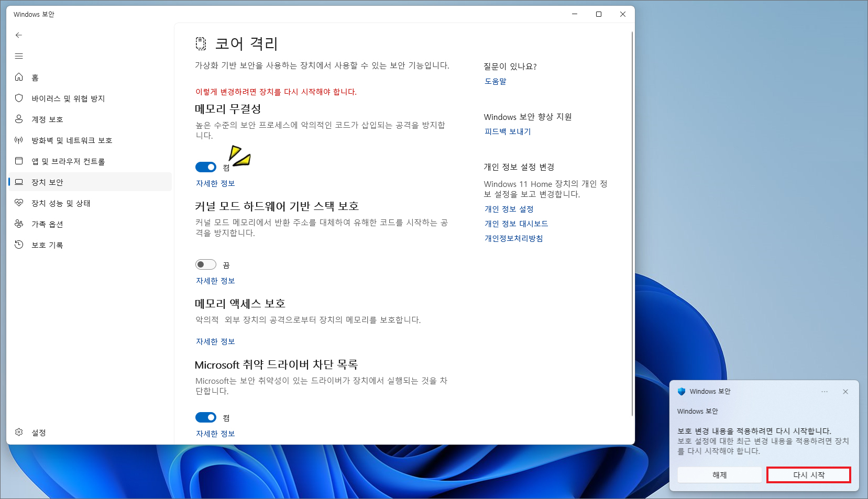Screen dimensions: 868x499
Task: Open 자세한 정보 link under 드라이버 차단 목록
Action: click(215, 434)
